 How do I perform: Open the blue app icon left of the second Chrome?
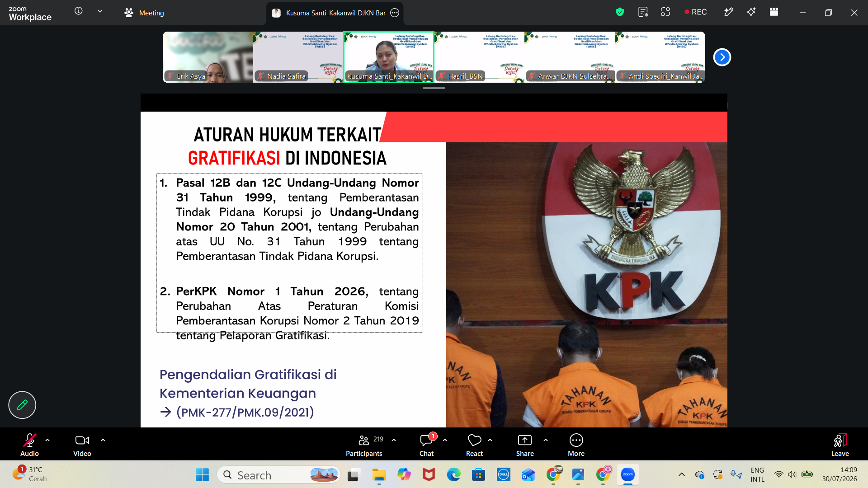click(x=578, y=475)
